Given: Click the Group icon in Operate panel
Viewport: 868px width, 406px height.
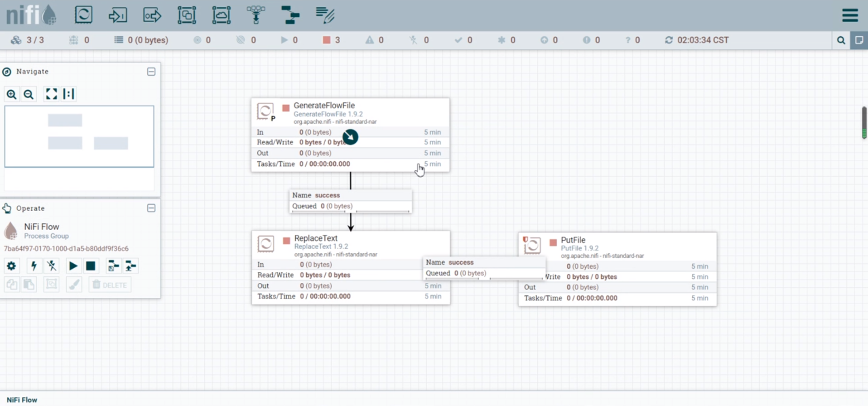Looking at the screenshot, I should point(52,285).
